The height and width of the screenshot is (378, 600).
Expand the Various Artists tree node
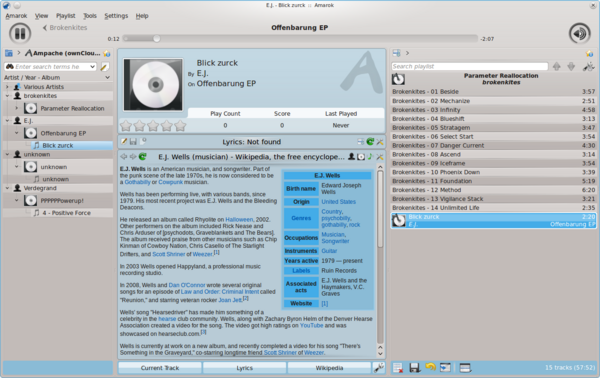(x=7, y=87)
